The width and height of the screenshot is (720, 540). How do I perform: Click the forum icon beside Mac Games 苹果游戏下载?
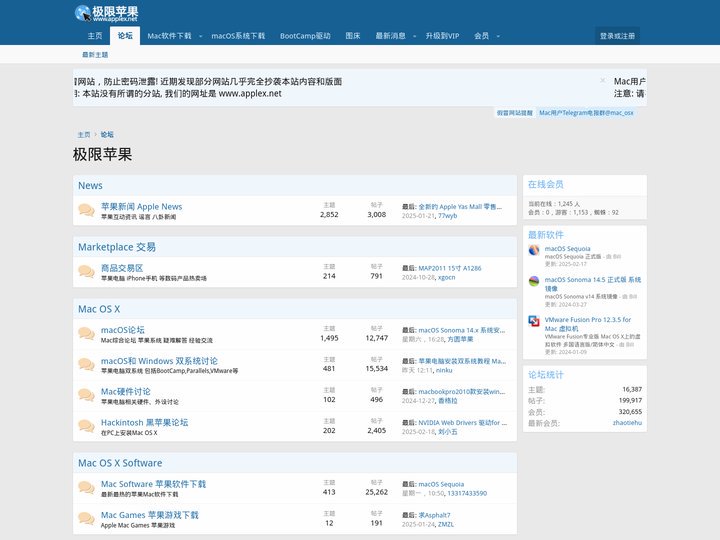[86, 518]
